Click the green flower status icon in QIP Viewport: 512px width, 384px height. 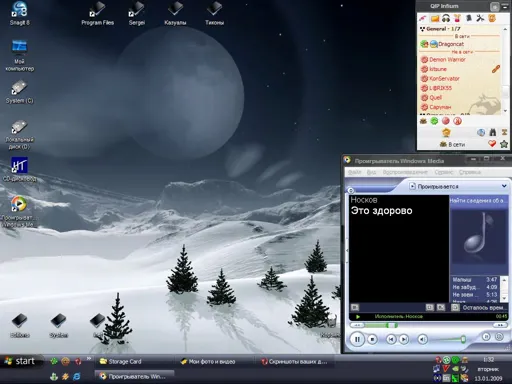tap(434, 121)
